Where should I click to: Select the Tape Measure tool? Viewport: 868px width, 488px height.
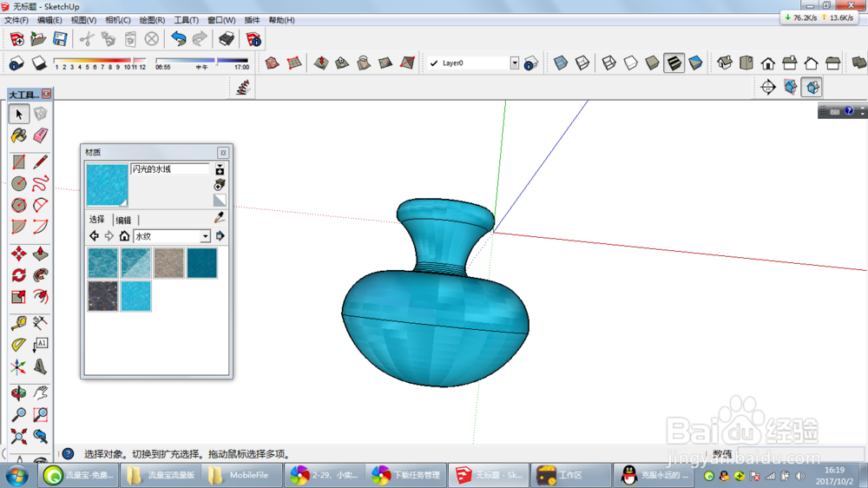(x=19, y=323)
